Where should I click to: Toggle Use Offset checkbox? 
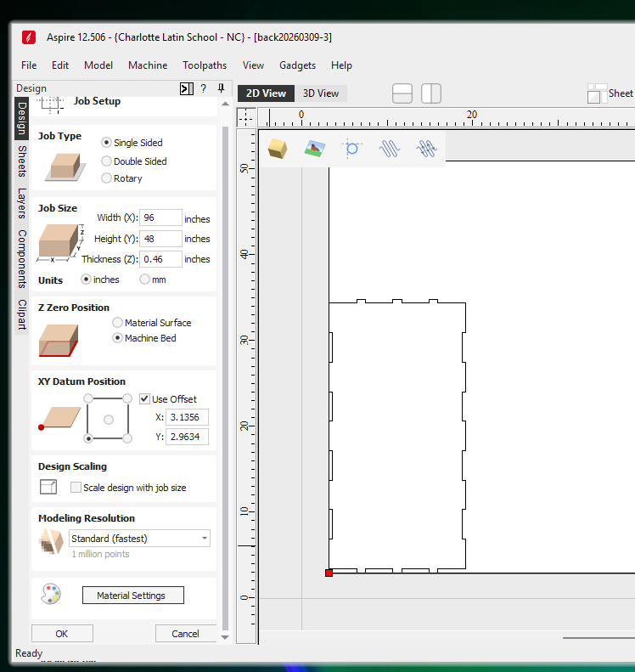144,399
